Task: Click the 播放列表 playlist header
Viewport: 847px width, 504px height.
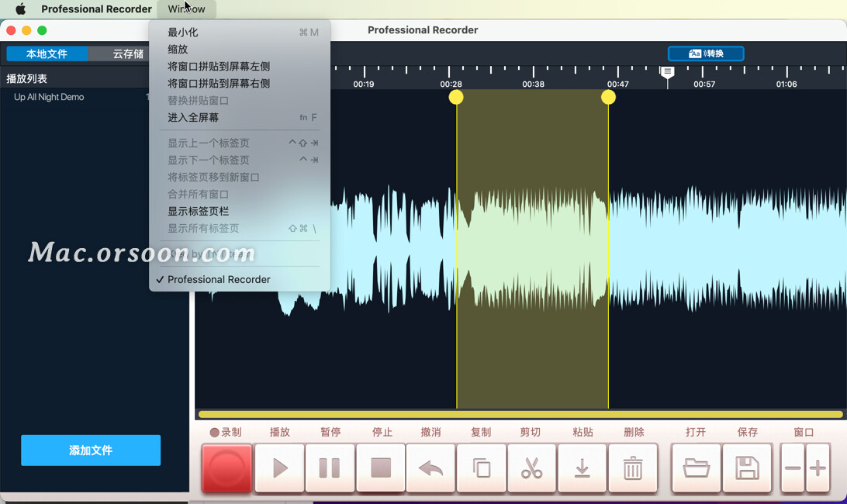Action: (x=27, y=79)
